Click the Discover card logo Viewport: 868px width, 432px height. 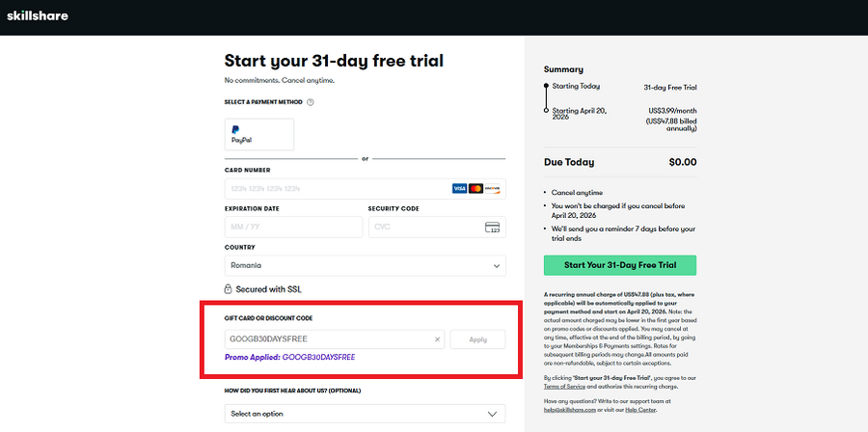491,188
